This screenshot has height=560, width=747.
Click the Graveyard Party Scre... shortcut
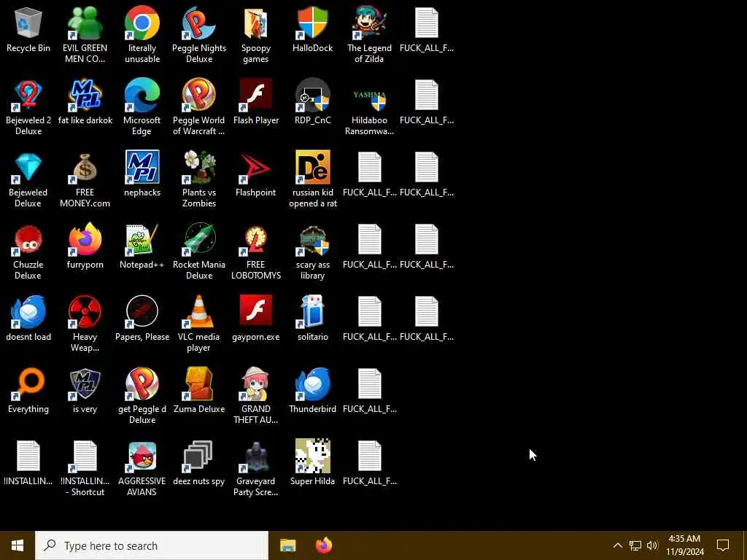[x=256, y=468]
